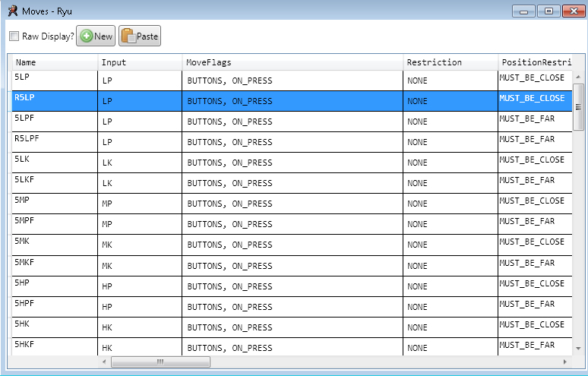This screenshot has width=588, height=376.
Task: Select the 5LP name cell
Action: pos(55,81)
